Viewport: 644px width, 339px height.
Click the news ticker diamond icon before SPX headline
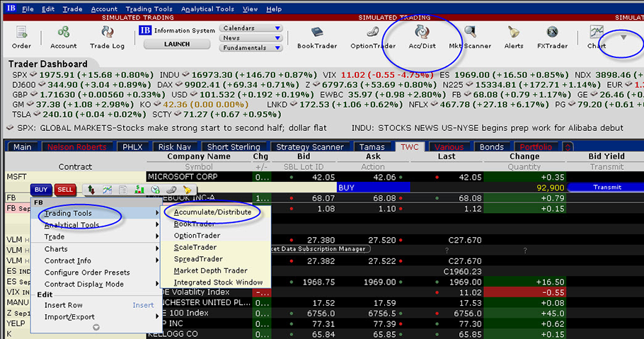(x=11, y=128)
